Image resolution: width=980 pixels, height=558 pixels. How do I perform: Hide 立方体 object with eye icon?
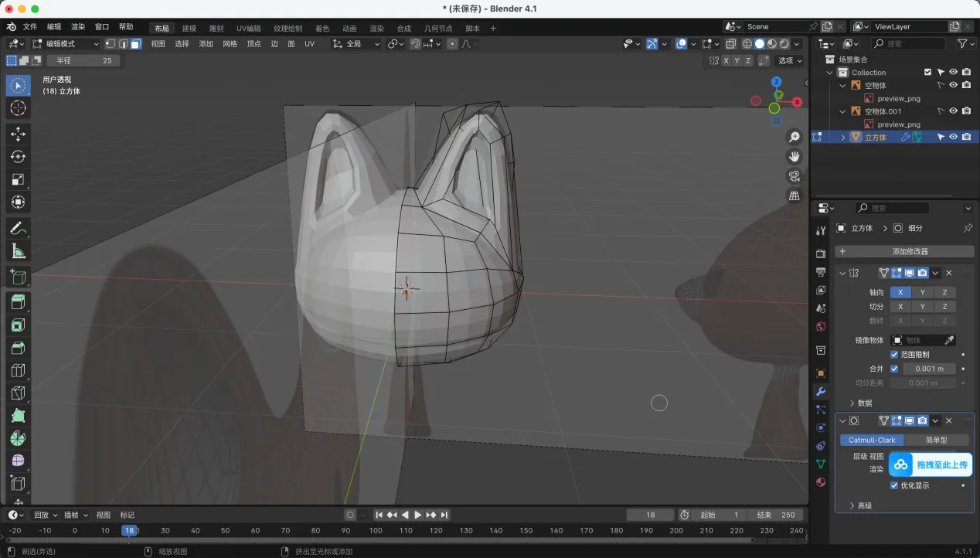[953, 137]
